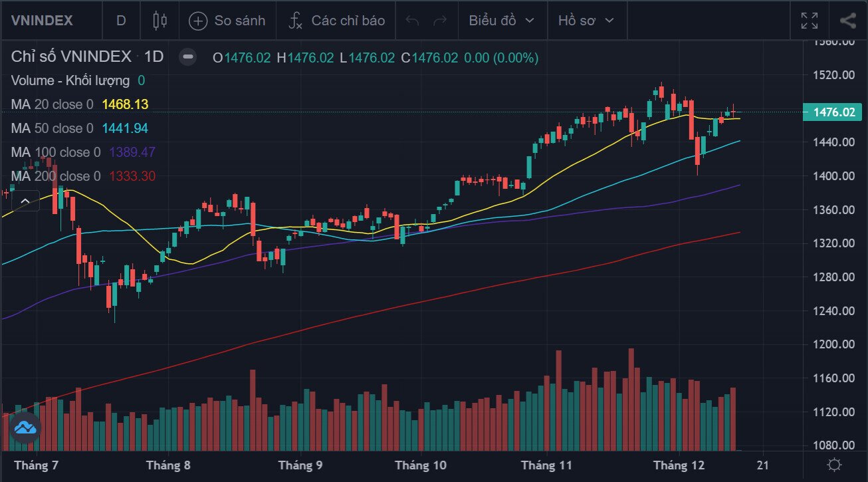Click the 1400.00 price scale label
The image size is (868, 482).
[834, 176]
